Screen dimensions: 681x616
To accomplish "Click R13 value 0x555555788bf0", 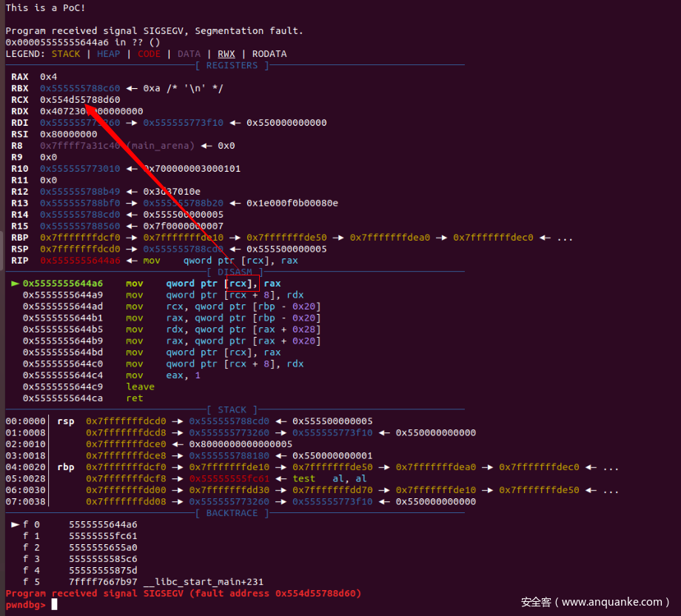I will (80, 203).
